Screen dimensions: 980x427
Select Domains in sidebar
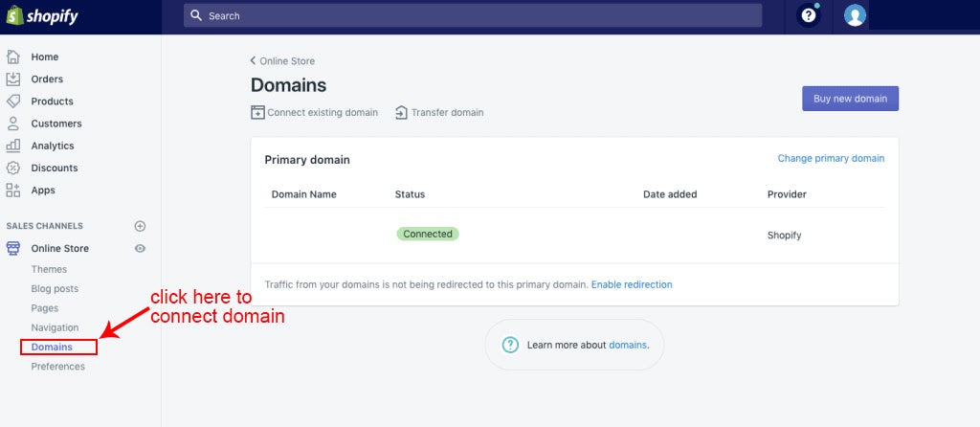[x=52, y=347]
